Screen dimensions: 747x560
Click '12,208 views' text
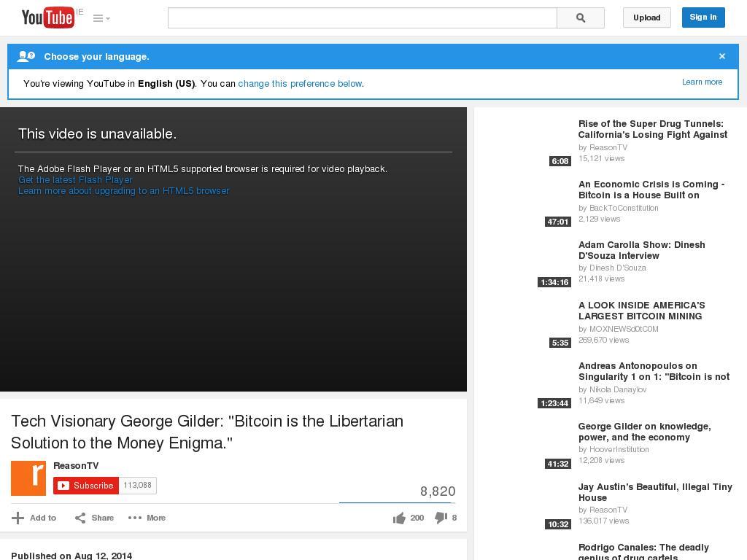point(601,461)
